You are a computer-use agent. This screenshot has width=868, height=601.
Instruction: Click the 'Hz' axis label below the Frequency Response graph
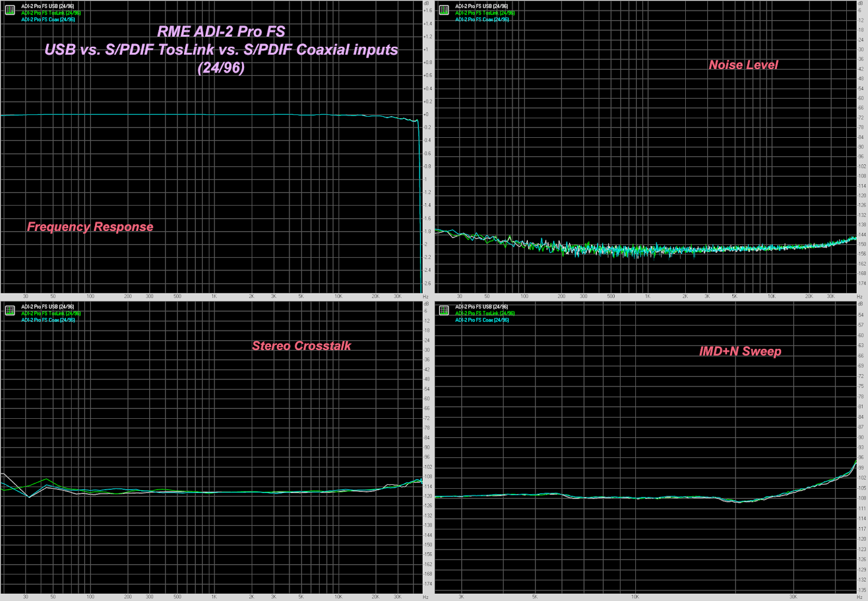coord(426,297)
